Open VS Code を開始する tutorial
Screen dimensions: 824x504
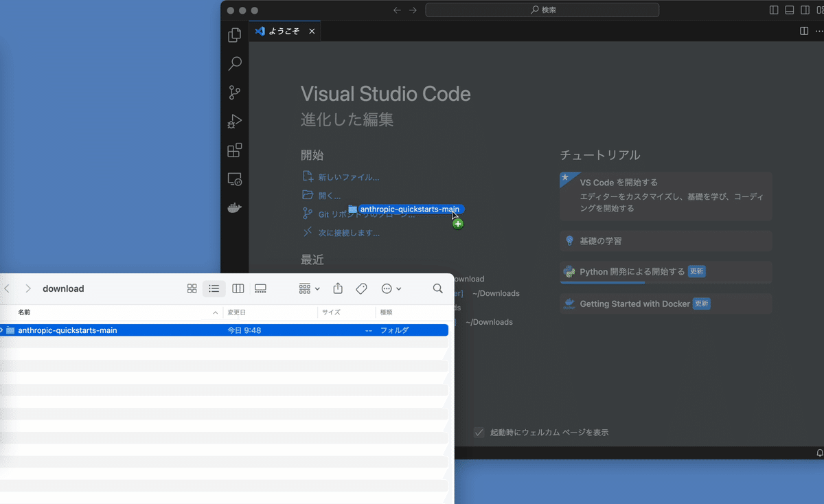point(666,196)
